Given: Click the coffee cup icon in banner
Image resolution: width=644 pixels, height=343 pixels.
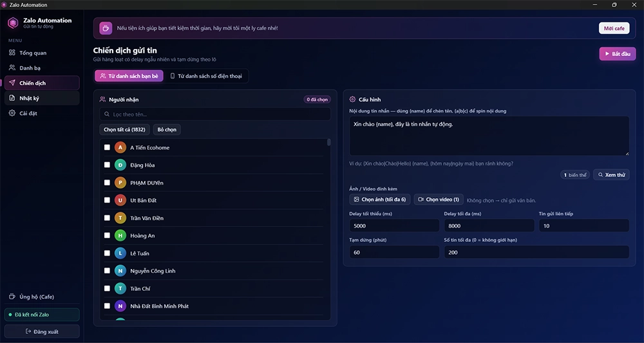Looking at the screenshot, I should pos(106,28).
